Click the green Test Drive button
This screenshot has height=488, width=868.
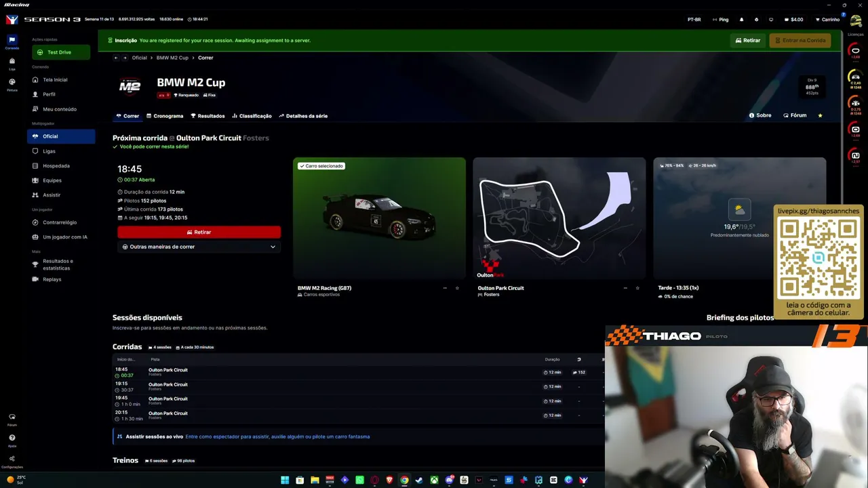(61, 52)
